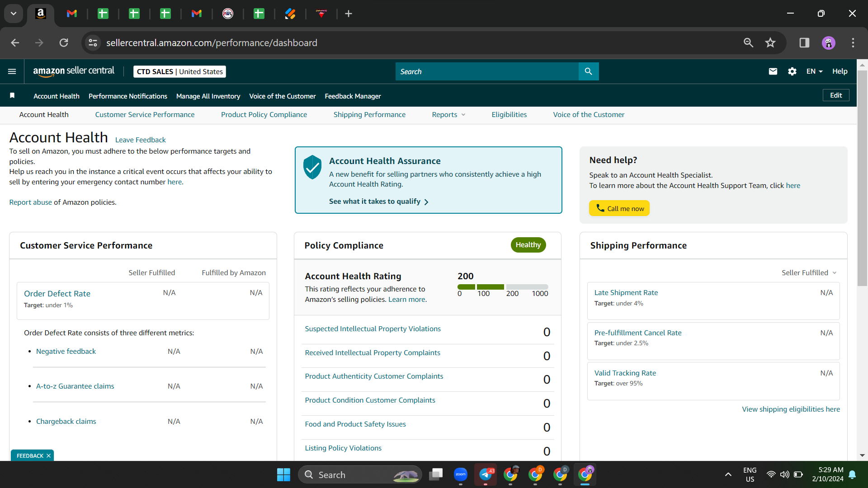868x488 pixels.
Task: Close the FEEDBACK widget
Action: tap(48, 455)
